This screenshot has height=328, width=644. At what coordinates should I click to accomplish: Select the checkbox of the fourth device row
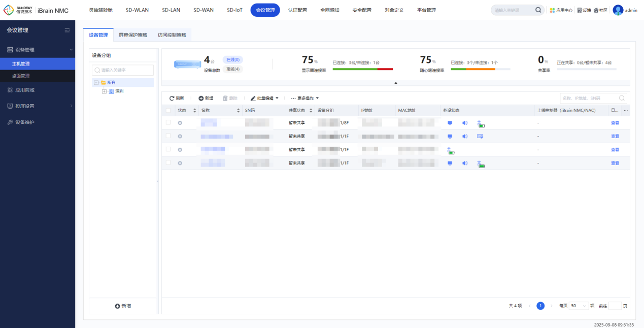(x=168, y=162)
